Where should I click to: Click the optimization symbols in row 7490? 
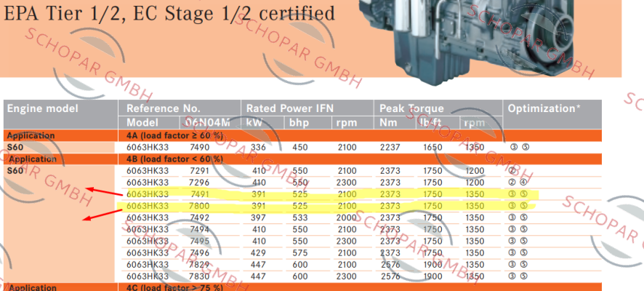519,147
